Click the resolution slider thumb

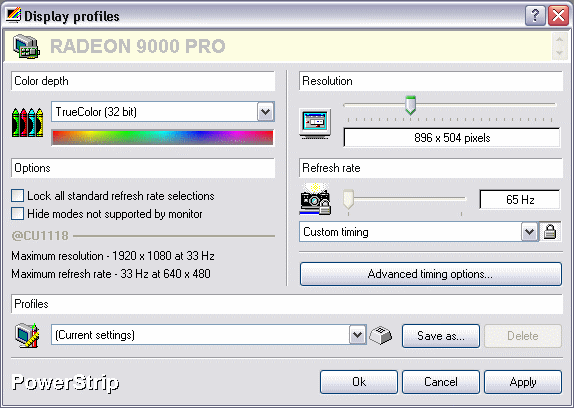[410, 105]
